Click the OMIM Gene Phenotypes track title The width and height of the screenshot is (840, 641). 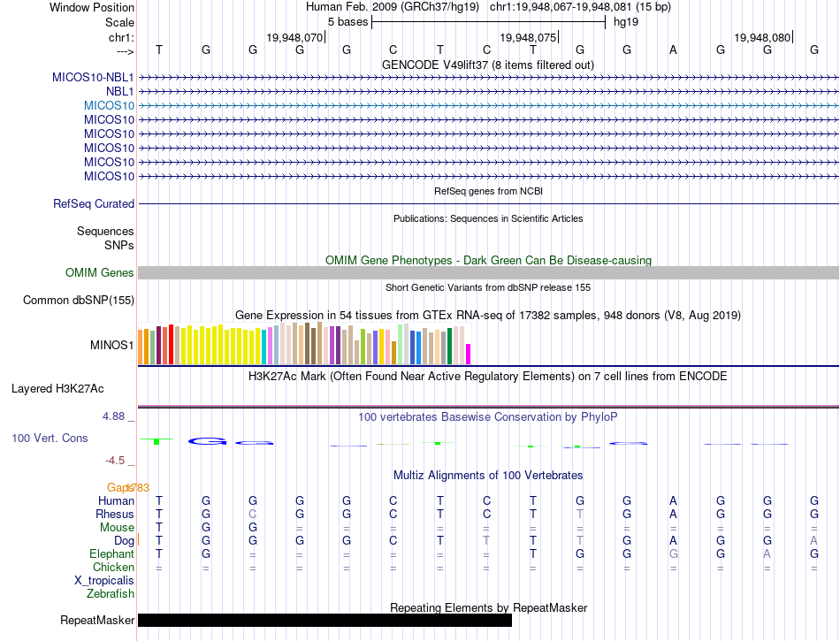point(487,260)
